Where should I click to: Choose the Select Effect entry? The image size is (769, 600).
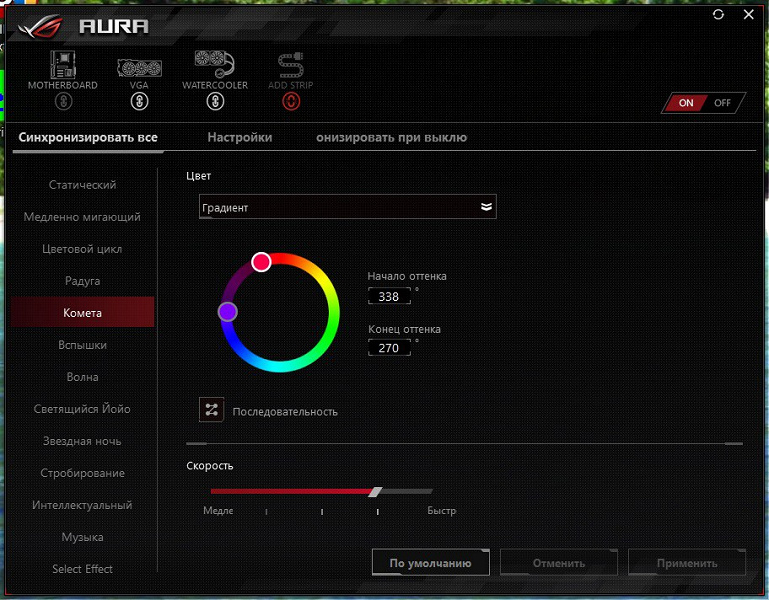82,569
